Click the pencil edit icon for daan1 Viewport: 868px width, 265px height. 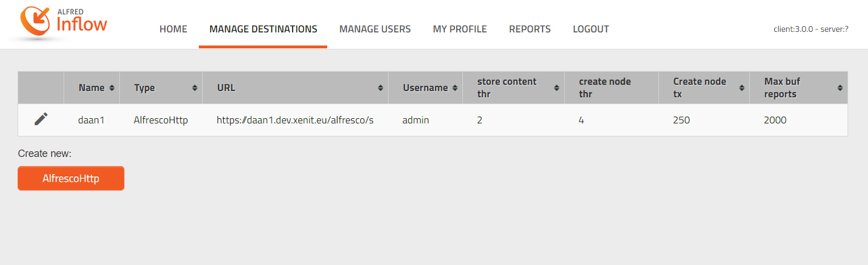41,119
